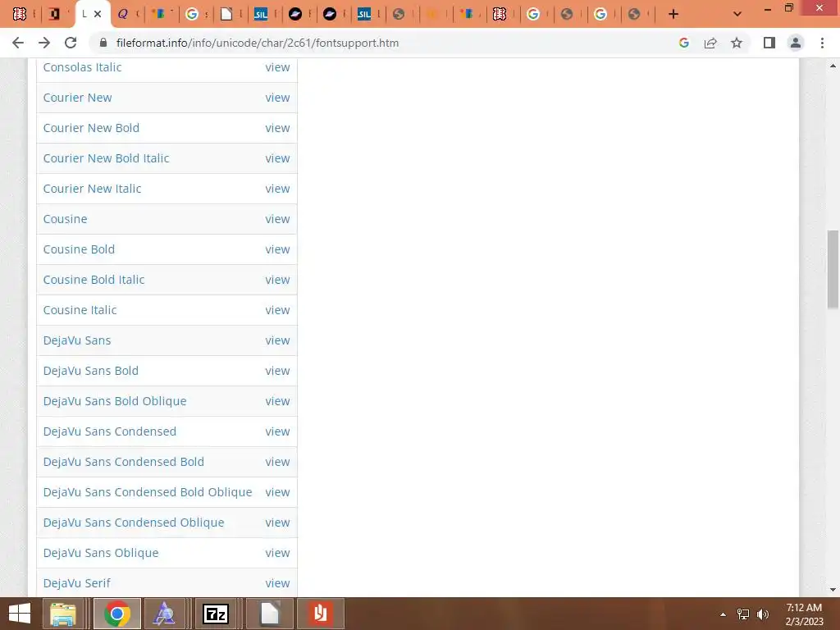Open the browser side panel
This screenshot has width=840, height=630.
pos(769,43)
